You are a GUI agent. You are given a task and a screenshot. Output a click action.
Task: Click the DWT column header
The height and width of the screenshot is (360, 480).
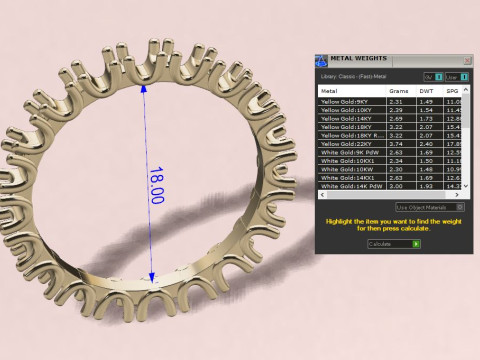tap(429, 91)
